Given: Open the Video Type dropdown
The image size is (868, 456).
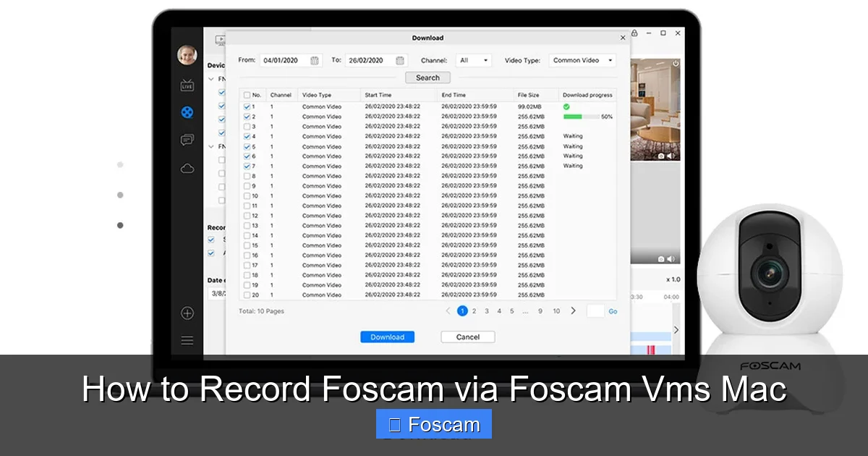Looking at the screenshot, I should 582,60.
